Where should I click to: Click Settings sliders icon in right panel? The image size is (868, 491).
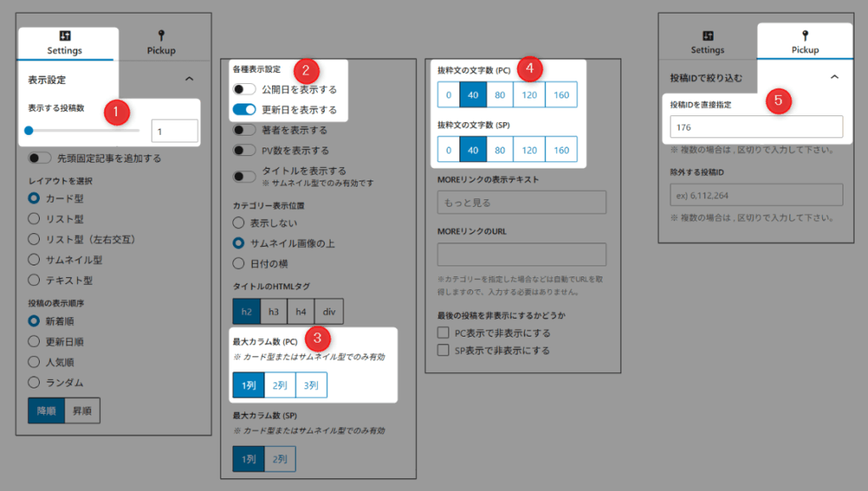click(x=708, y=36)
